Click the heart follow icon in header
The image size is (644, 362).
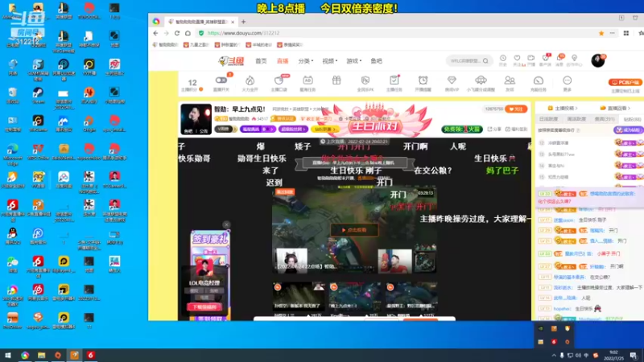click(517, 58)
